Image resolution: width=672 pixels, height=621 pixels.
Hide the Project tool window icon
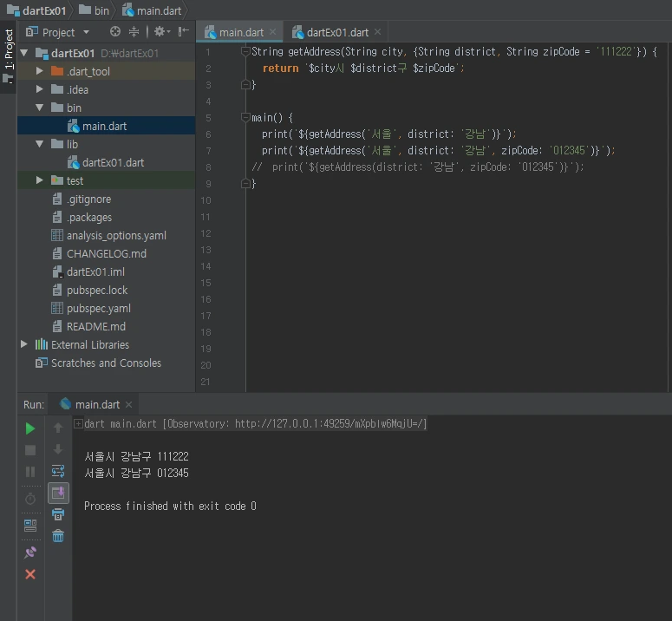coord(184,31)
